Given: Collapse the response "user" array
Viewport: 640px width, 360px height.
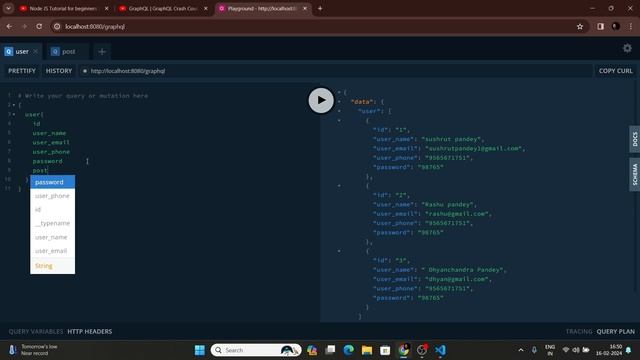Looking at the screenshot, I should [339, 111].
